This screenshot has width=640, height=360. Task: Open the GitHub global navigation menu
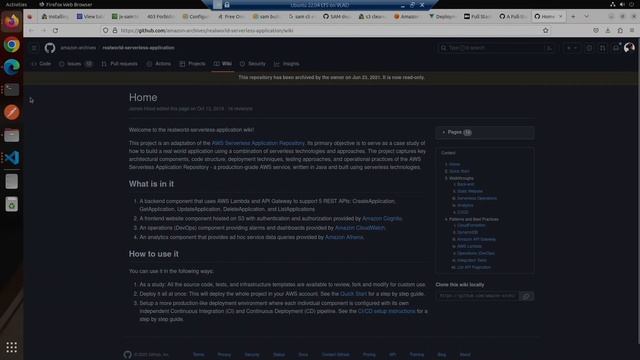pos(34,48)
